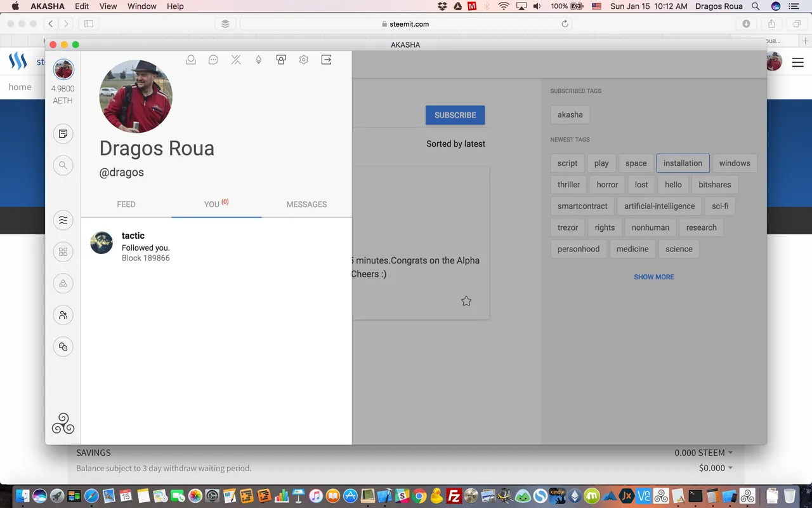Open the tactic username in notification

[133, 236]
